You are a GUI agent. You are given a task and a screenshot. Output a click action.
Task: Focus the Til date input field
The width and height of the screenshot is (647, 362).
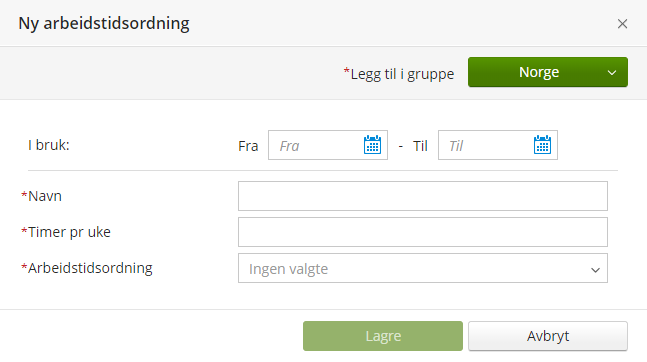pos(486,145)
